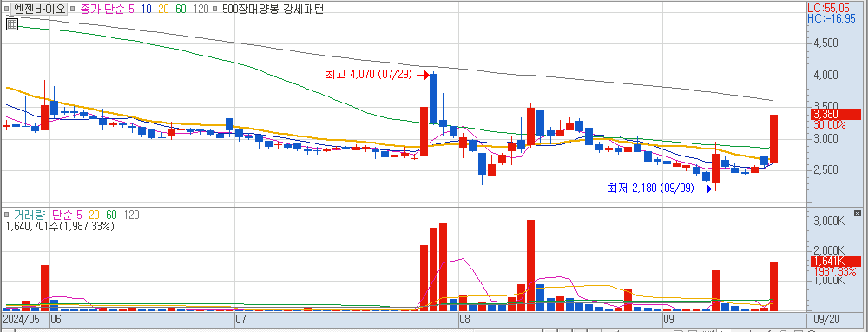Click the 30.00% change rate label
This screenshot has width=868, height=332.
click(x=830, y=124)
